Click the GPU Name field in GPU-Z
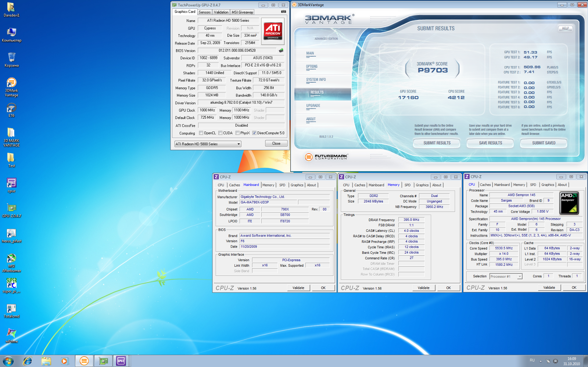The width and height of the screenshot is (588, 367). (x=228, y=21)
